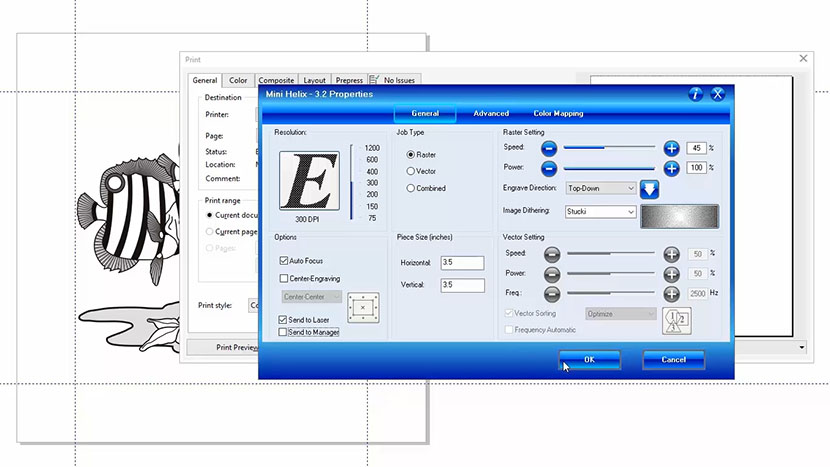Screen dimensions: 830x467
Task: Click the engrave direction blue arrow icon
Action: (649, 188)
